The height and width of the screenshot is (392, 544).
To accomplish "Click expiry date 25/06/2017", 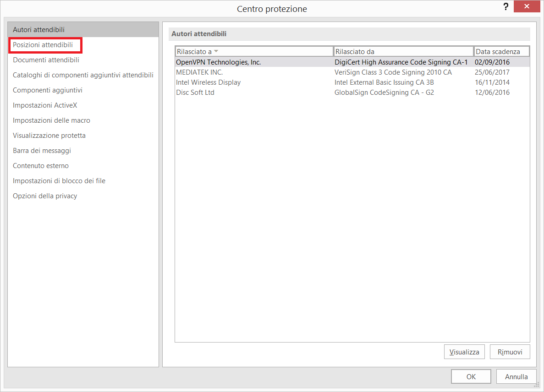I will 492,72.
